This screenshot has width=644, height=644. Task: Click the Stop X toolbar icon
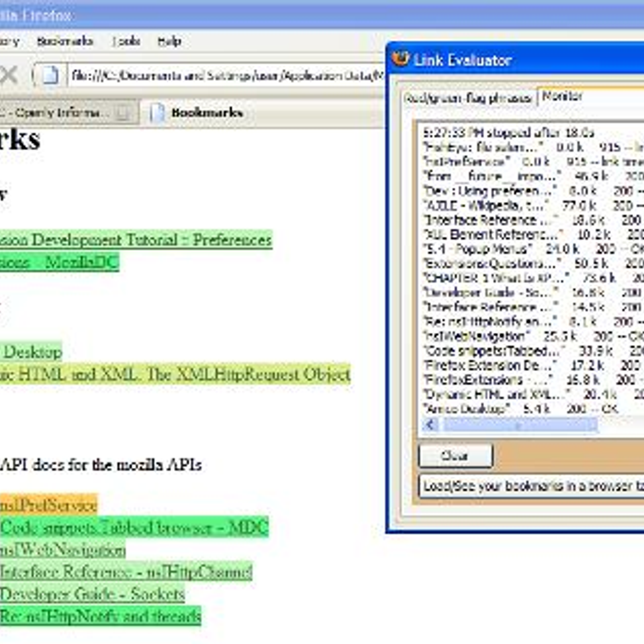pos(9,75)
